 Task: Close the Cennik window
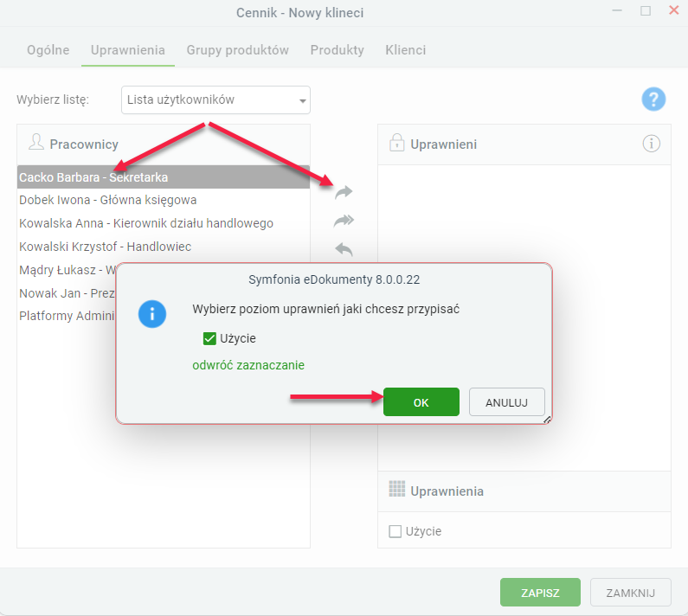pos(673,10)
